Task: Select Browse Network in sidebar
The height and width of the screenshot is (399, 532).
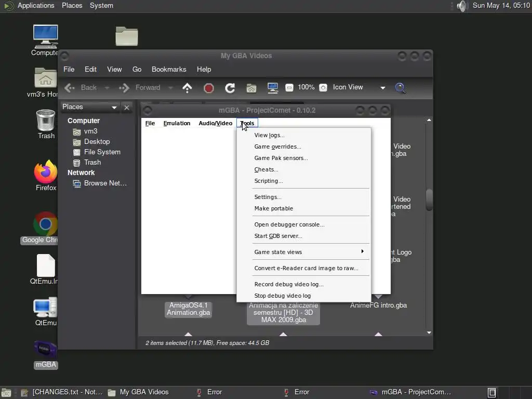Action: [105, 183]
